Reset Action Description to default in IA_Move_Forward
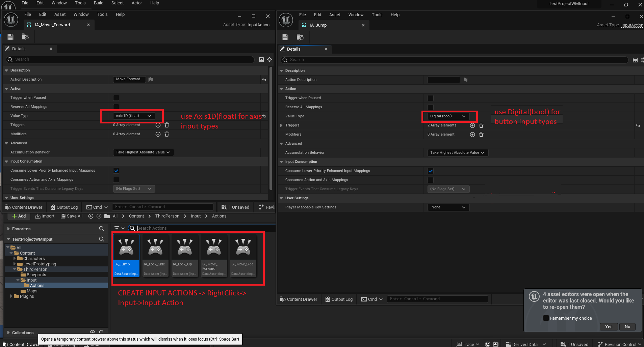 tap(264, 80)
